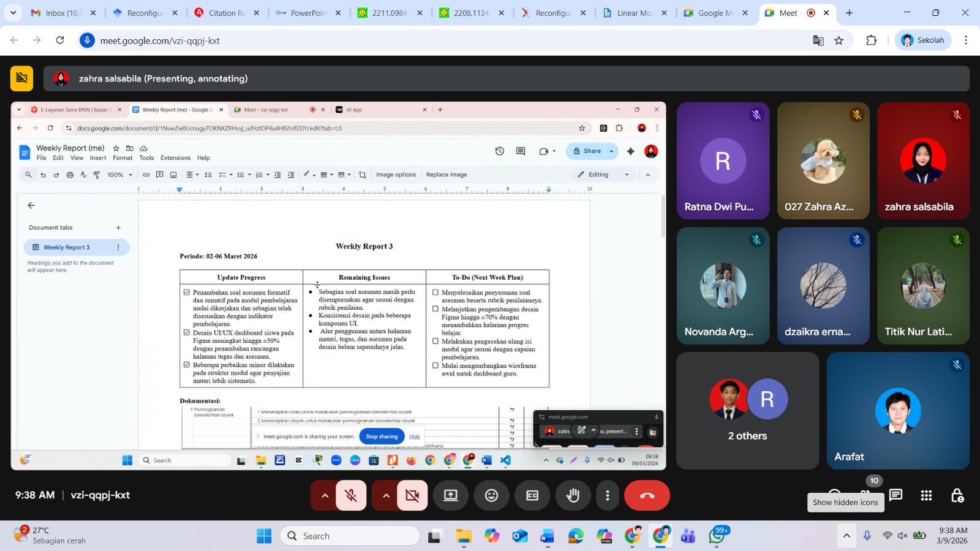The width and height of the screenshot is (980, 551).
Task: Tick the 'Mulai mengembangkan wireframe' checkbox in shared doc
Action: click(435, 365)
